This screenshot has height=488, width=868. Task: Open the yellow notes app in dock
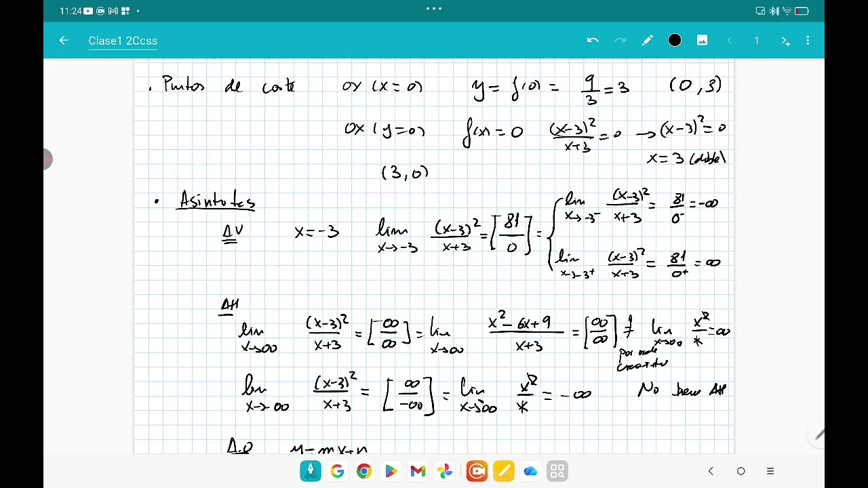click(504, 471)
